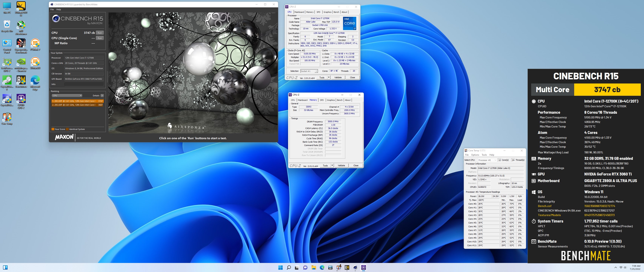This screenshot has width=644, height=272.
Task: Open CrystalDiskInfo desktop shortcut
Action: pos(7,100)
